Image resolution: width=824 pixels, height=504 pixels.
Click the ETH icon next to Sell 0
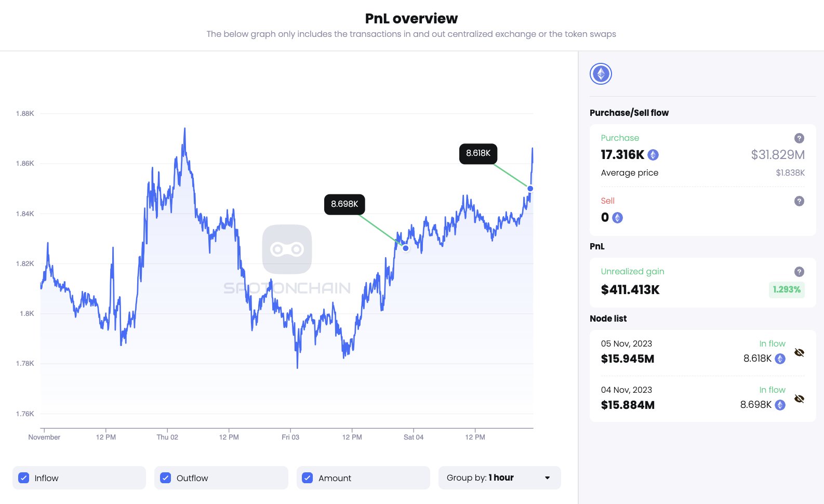click(617, 218)
